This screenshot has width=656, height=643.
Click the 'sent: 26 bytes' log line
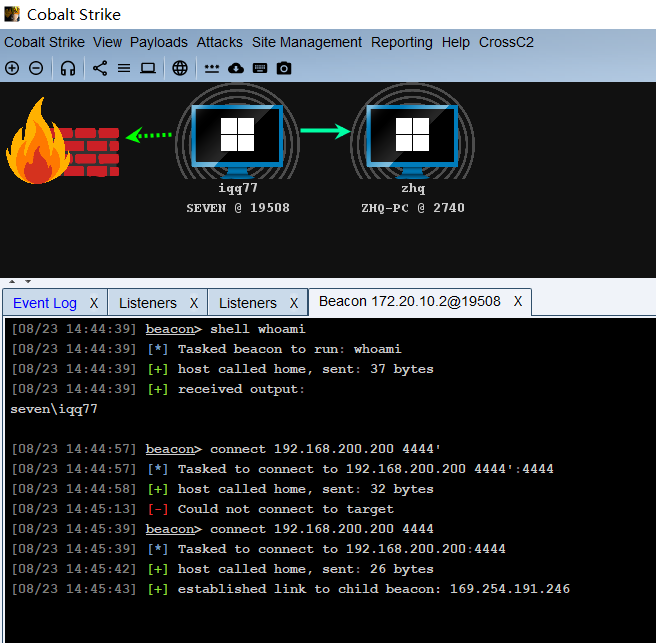click(223, 569)
